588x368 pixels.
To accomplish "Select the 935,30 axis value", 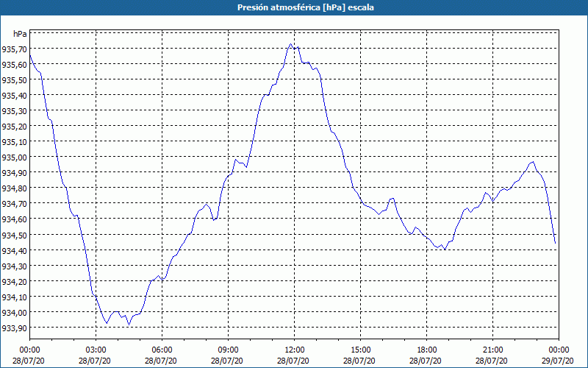I will click(14, 111).
